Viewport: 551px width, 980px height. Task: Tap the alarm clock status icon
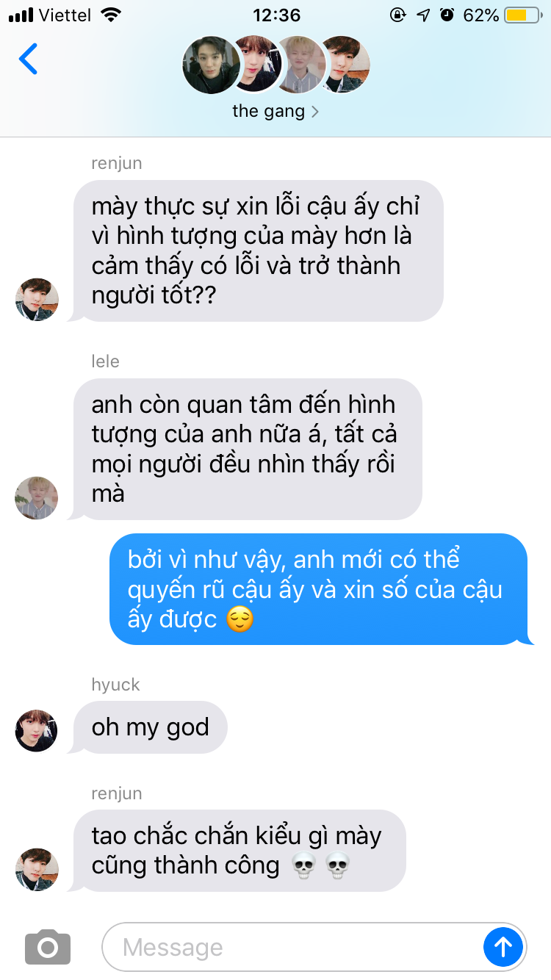point(447,15)
